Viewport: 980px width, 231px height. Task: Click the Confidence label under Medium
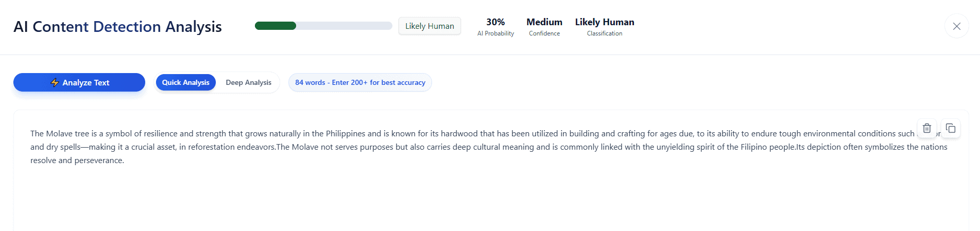pos(544,33)
